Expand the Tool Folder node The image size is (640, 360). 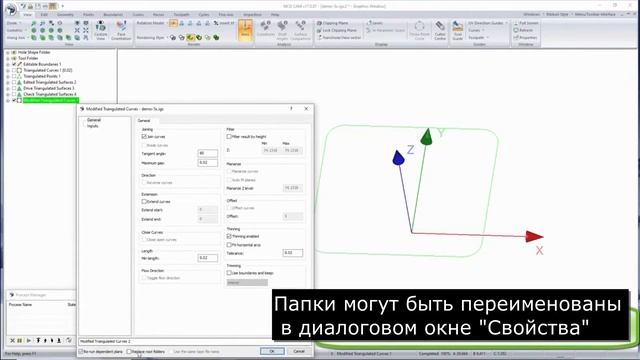pyautogui.click(x=7, y=58)
